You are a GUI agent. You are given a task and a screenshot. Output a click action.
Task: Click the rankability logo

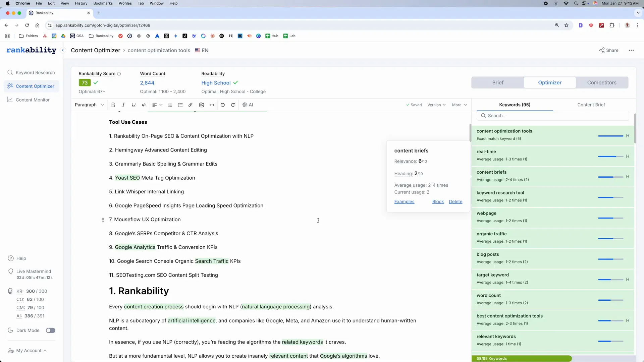pos(31,50)
